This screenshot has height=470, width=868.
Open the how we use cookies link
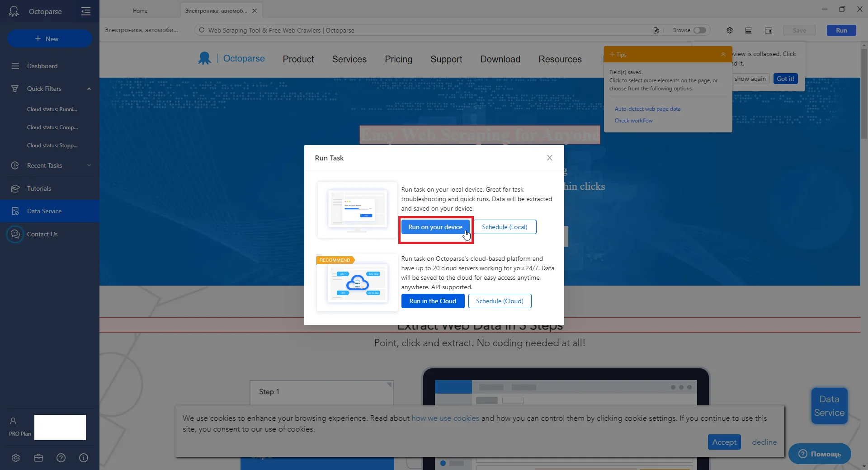pyautogui.click(x=445, y=418)
